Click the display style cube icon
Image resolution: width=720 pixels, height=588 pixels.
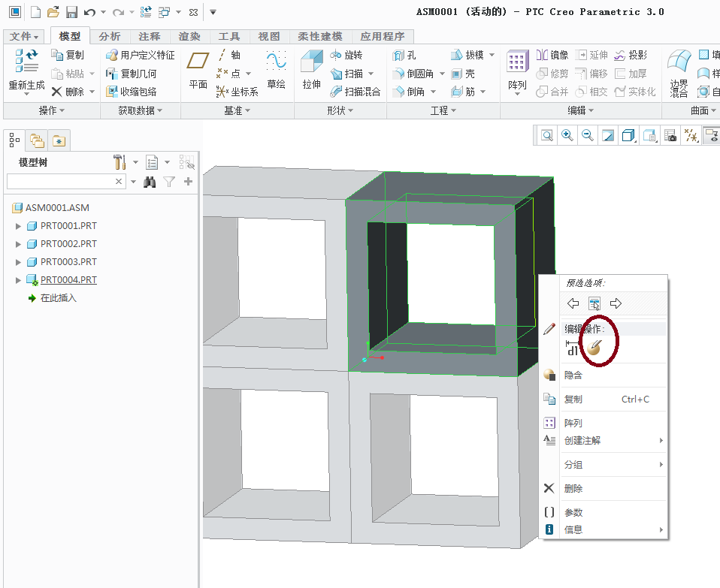coord(628,135)
